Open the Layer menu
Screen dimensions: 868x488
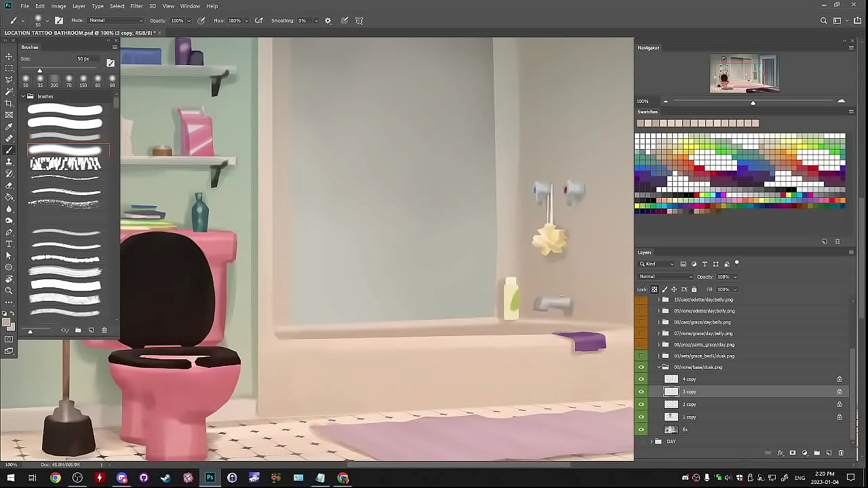click(79, 6)
